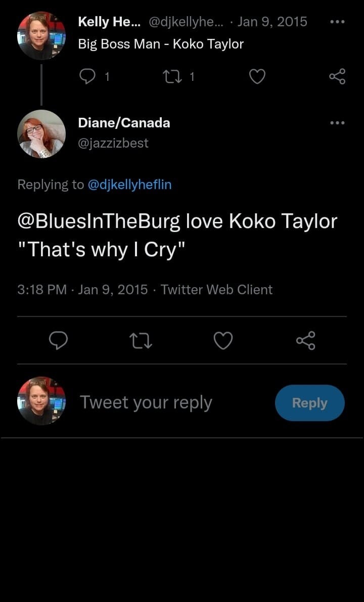
Task: Retweet Diane's Koko Taylor tweet
Action: [x=142, y=341]
